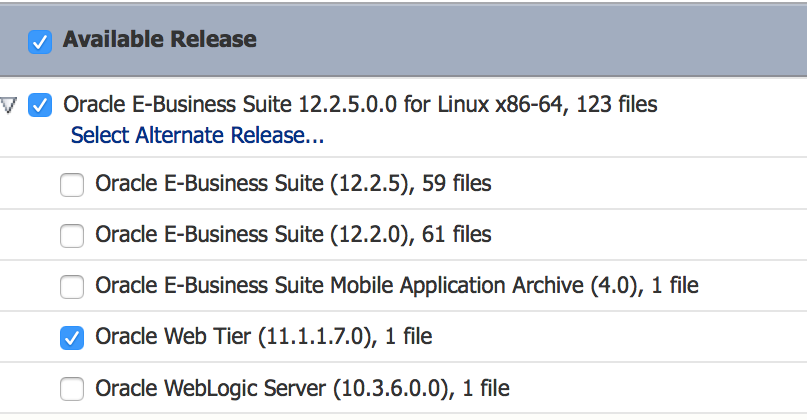Click the Available Release column header text
The width and height of the screenshot is (807, 420).
(x=159, y=40)
